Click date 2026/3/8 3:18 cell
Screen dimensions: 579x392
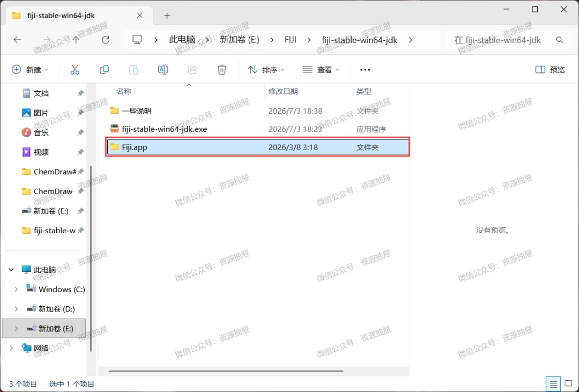293,147
